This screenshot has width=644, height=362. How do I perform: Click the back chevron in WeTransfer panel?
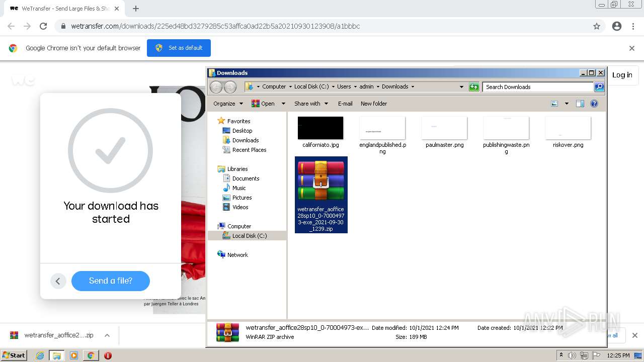[58, 281]
